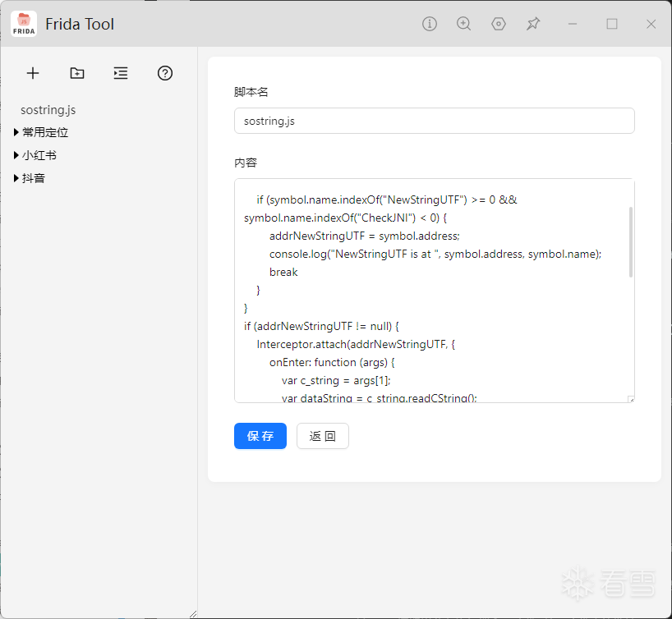Click the textarea resize handle
Image resolution: width=672 pixels, height=619 pixels.
pyautogui.click(x=631, y=399)
